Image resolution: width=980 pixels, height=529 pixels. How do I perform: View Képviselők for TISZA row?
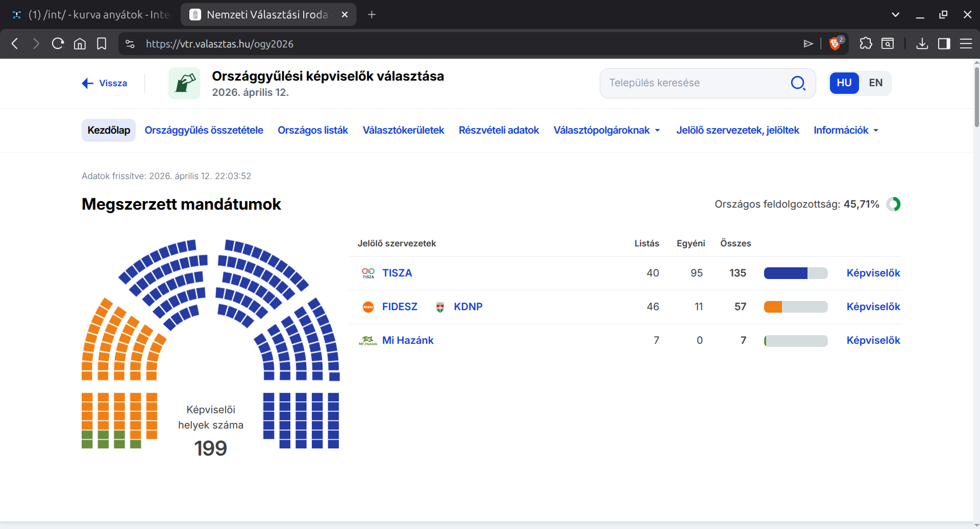pos(873,273)
